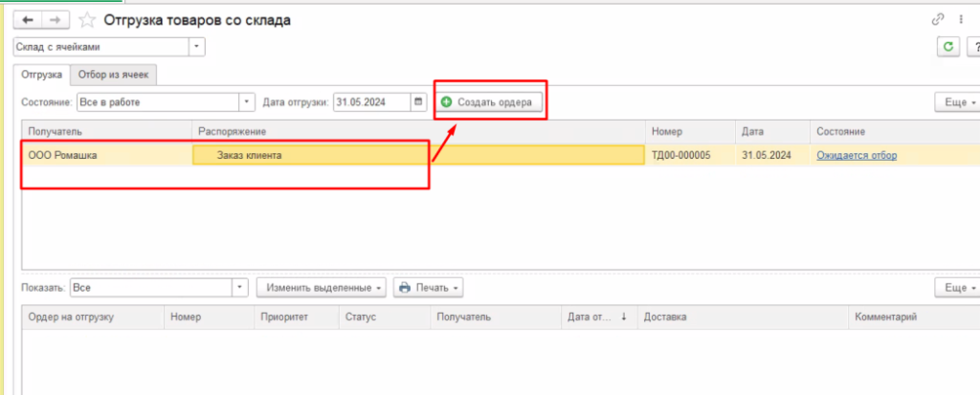Open the 'Ожидается отбор' status link
This screenshot has height=395, width=980.
857,155
